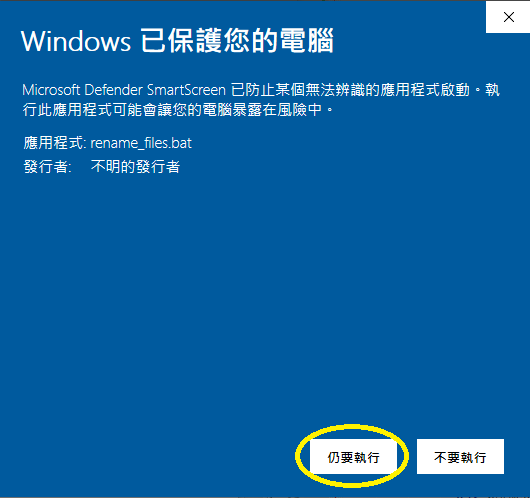Click the word 'Defender' in the description
This screenshot has height=499, width=530.
pyautogui.click(x=114, y=90)
